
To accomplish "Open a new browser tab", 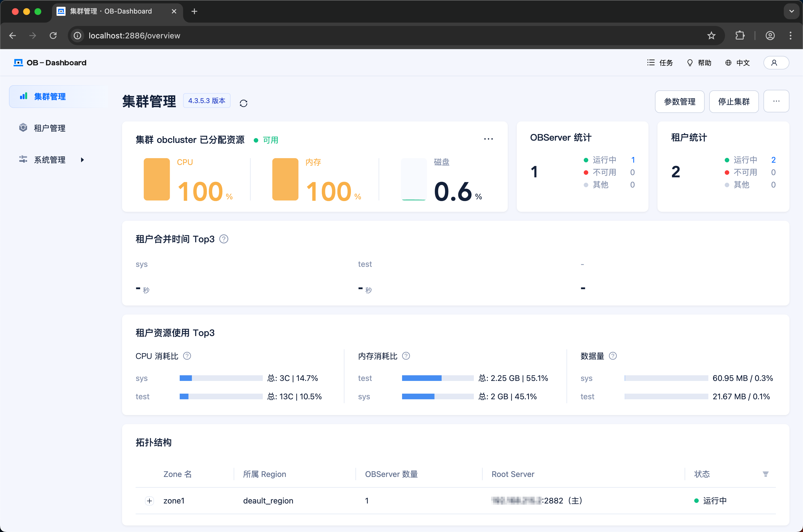I will pyautogui.click(x=194, y=12).
